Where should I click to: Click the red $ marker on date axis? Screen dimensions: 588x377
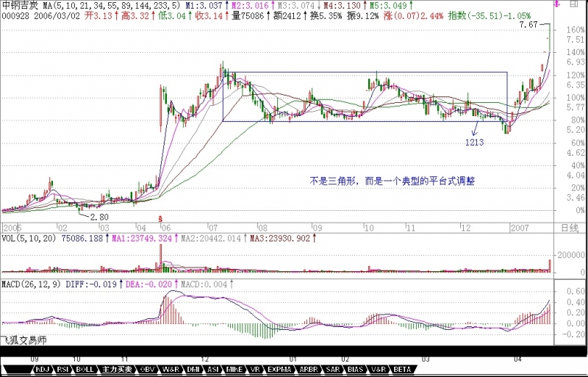160,218
